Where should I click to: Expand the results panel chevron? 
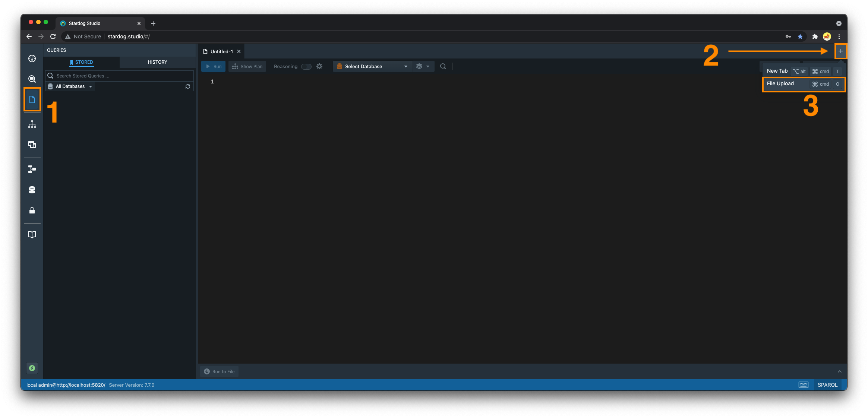click(x=839, y=371)
